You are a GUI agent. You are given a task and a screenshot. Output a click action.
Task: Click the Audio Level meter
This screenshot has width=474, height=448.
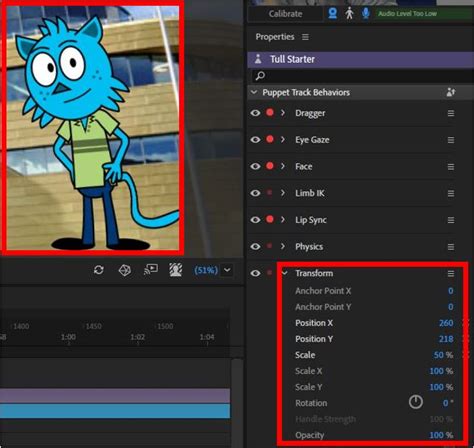click(x=424, y=14)
